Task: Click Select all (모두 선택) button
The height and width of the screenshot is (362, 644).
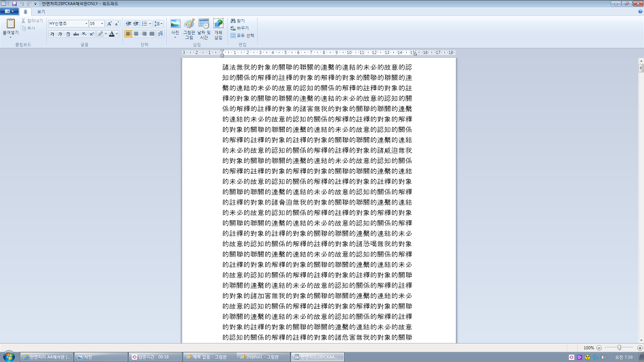Action: [x=243, y=35]
